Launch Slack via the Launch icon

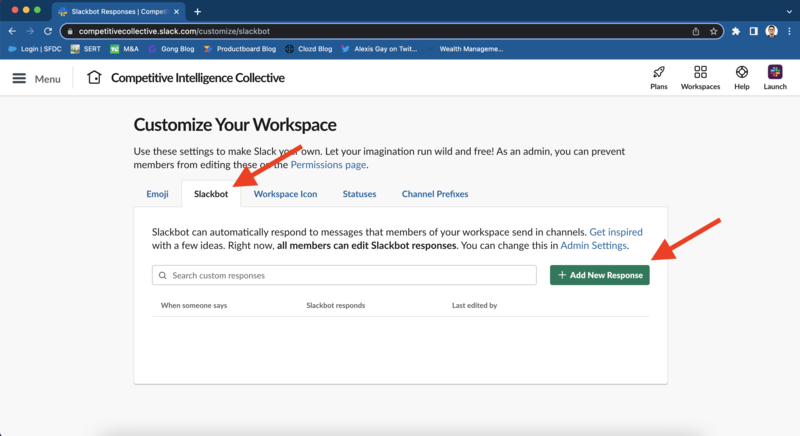[775, 73]
